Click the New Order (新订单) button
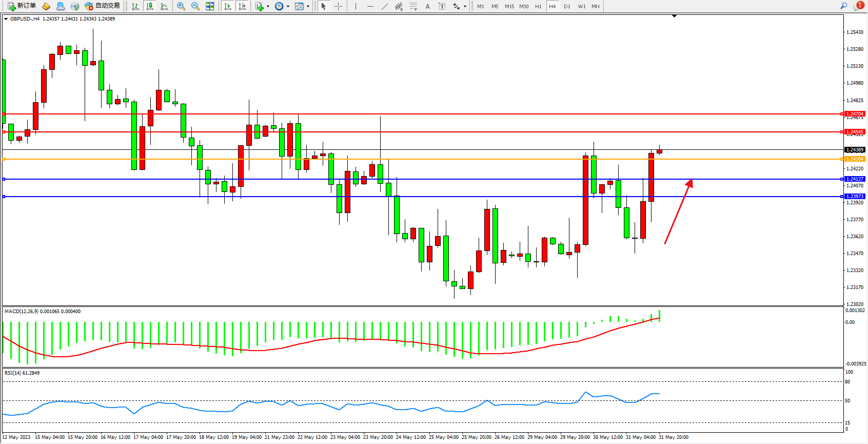 pyautogui.click(x=22, y=6)
